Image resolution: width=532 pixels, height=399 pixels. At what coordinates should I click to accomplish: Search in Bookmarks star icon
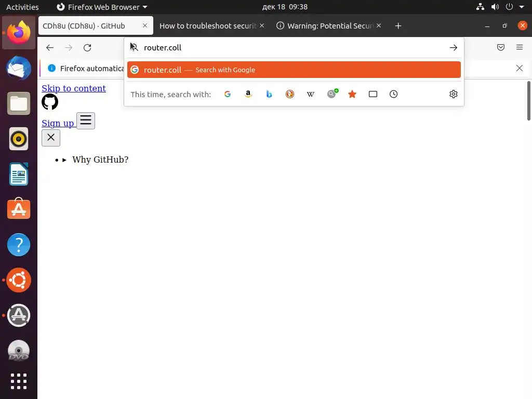(x=352, y=94)
